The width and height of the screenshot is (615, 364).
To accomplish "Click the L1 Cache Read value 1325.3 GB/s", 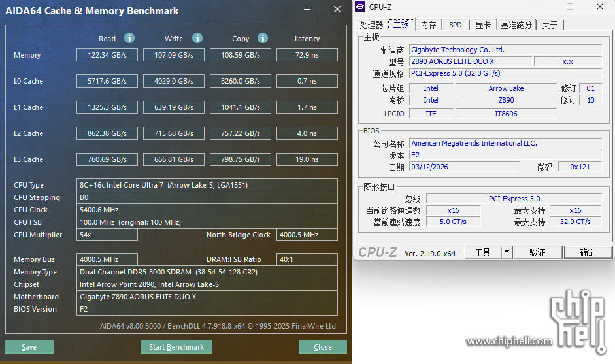I will (107, 107).
